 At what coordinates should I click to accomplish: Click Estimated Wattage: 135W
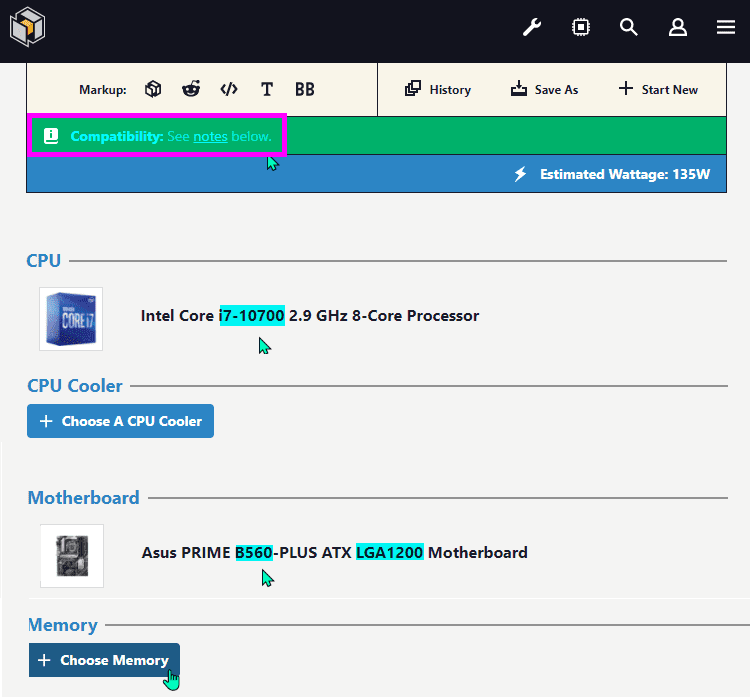coord(625,174)
